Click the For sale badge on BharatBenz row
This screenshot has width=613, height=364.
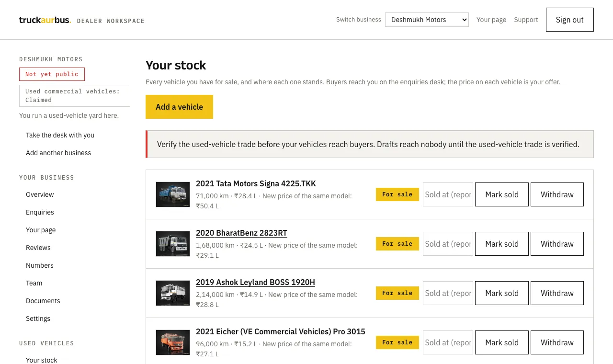[x=397, y=244]
